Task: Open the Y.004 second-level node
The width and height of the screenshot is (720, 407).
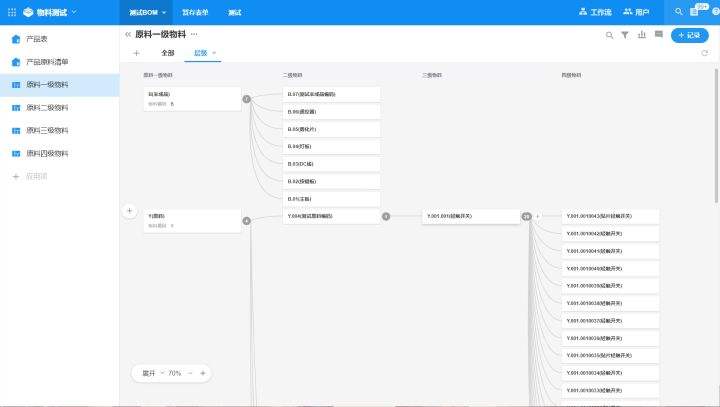Action: (x=332, y=216)
